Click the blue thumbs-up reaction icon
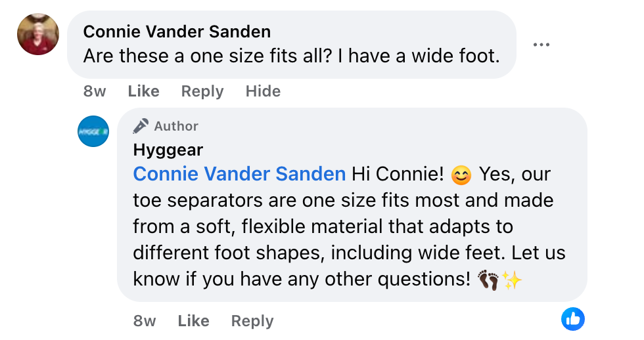 pyautogui.click(x=573, y=320)
